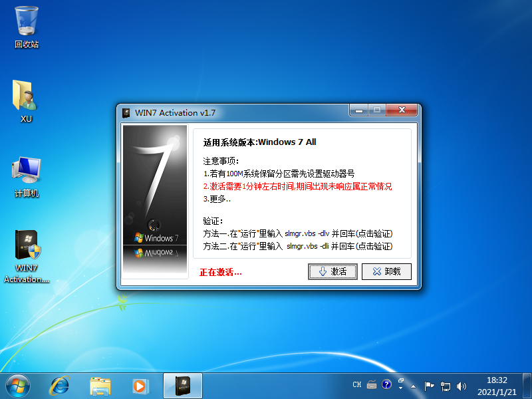Screen dimensions: 532x399
Task: Open the Recycle Bin (回收站) on the desktop
Action: click(25, 25)
